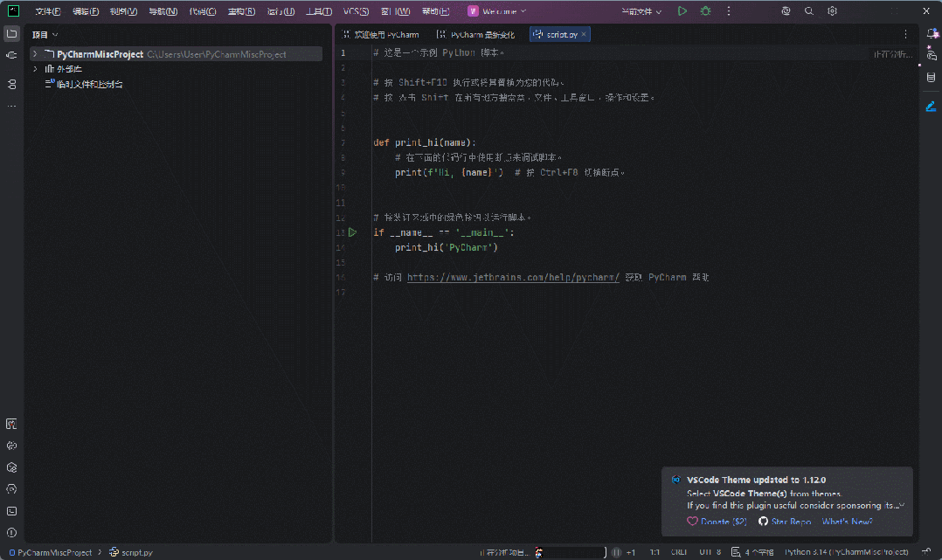Open the Navigate (N) menu
Screen dimensions: 942x560
point(163,11)
